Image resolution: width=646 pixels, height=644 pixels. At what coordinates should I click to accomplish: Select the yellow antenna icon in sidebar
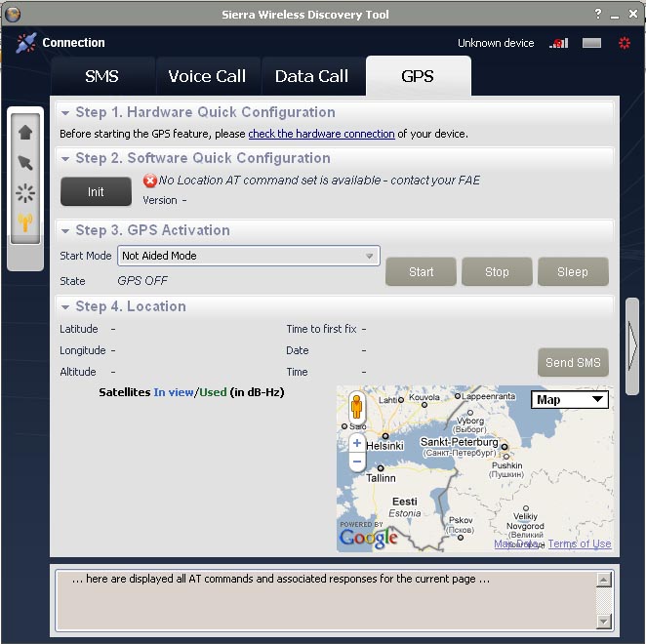pos(25,223)
